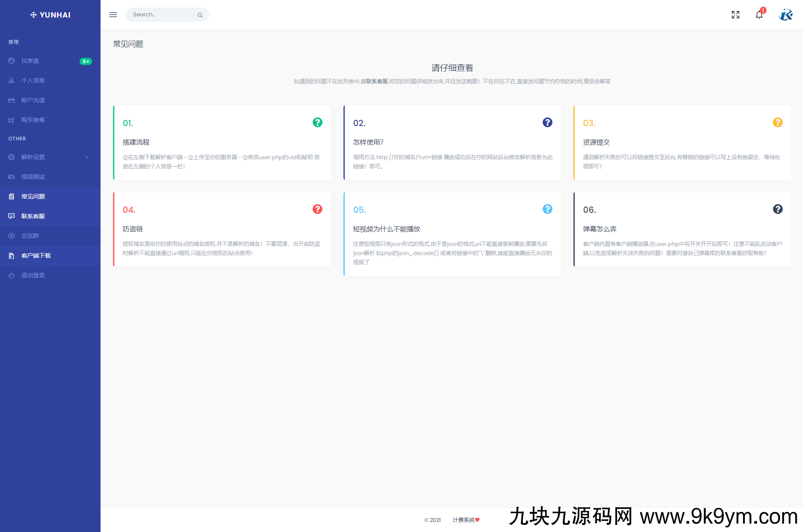This screenshot has height=532, width=803.
Task: Open the user avatar profile menu
Action: (x=785, y=15)
